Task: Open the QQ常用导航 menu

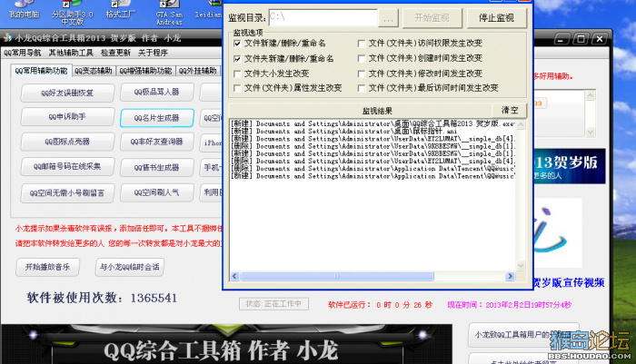Action: click(23, 53)
